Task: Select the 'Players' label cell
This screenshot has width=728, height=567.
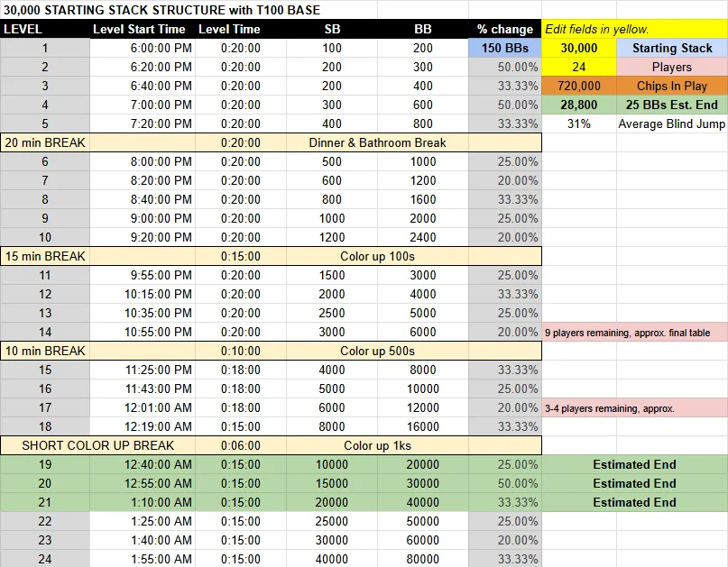Action: click(x=672, y=67)
